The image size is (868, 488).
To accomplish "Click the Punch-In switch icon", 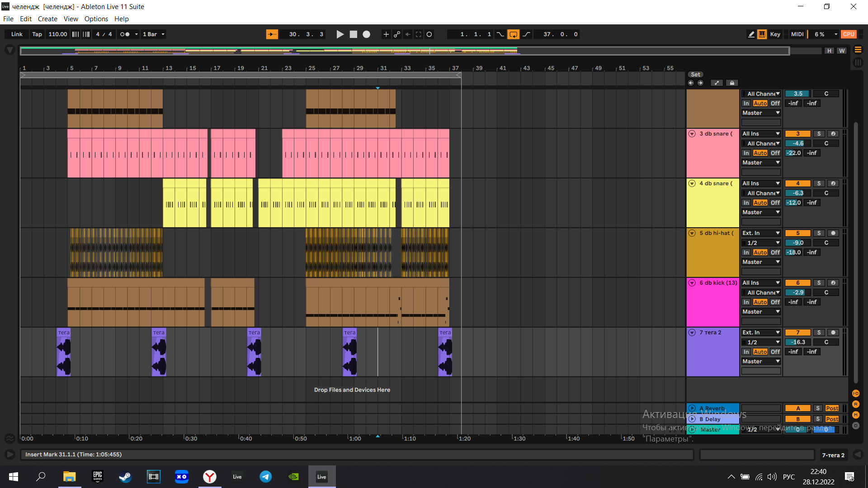I will 500,34.
